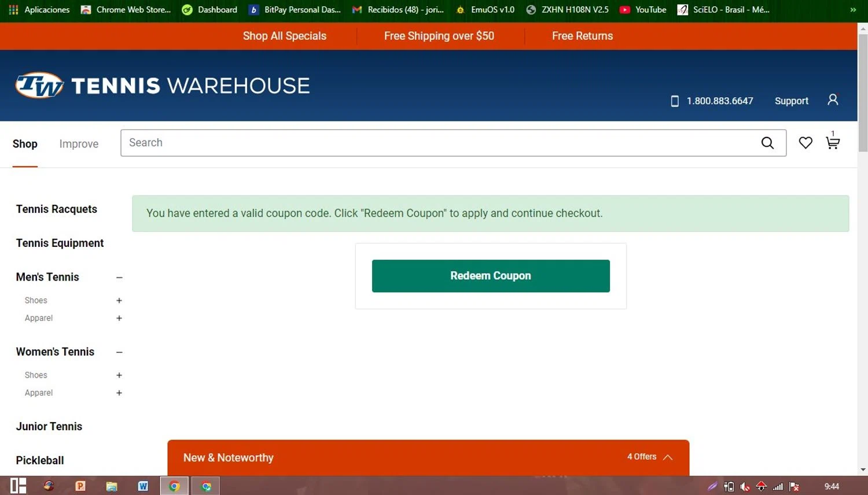868x495 pixels.
Task: Open BitPay Personal Dashboard bookmark
Action: (x=295, y=10)
